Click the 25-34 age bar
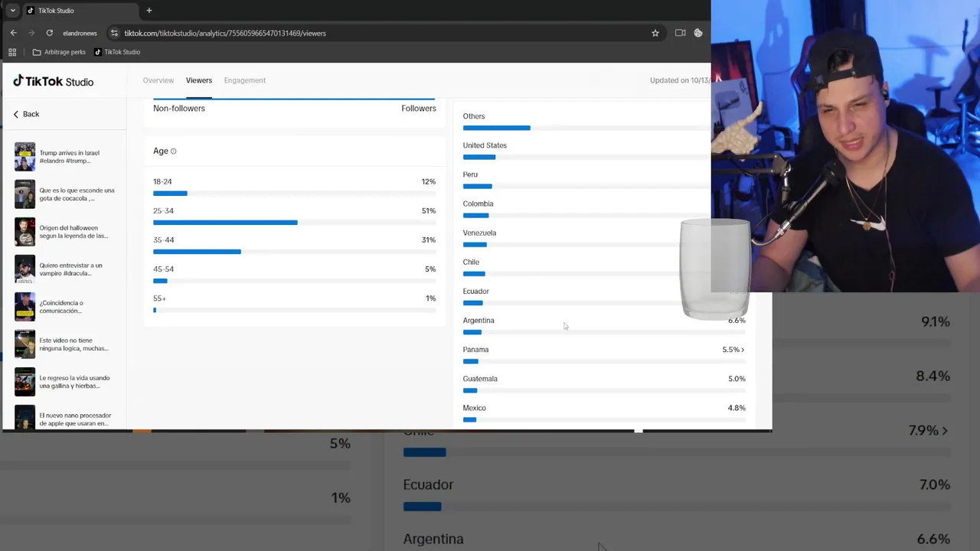 pos(294,223)
